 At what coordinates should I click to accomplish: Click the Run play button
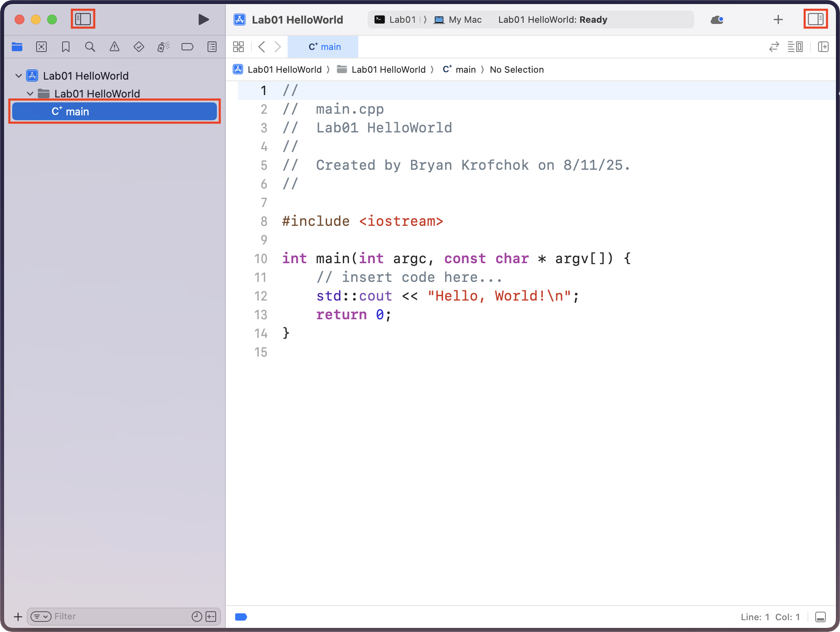204,19
